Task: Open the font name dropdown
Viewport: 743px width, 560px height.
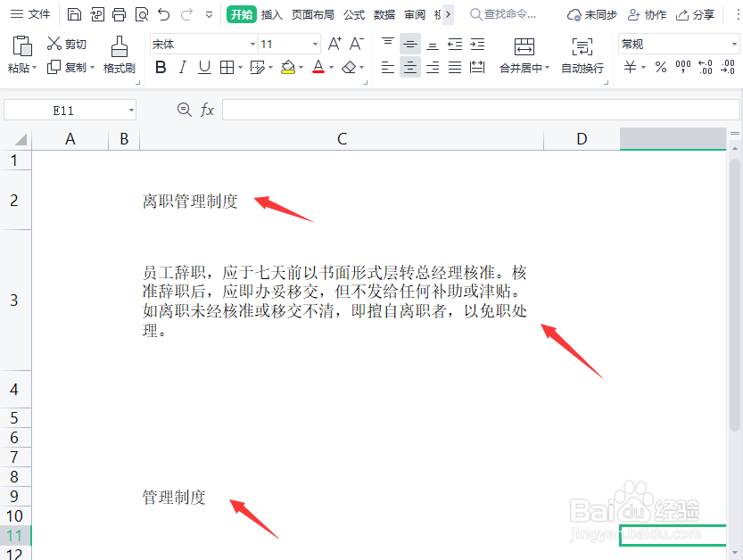Action: (254, 43)
